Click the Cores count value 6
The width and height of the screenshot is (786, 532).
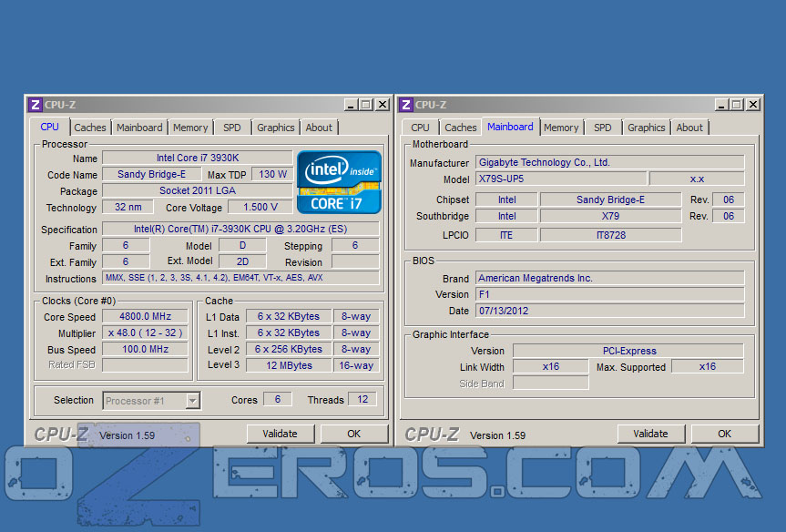click(x=277, y=399)
